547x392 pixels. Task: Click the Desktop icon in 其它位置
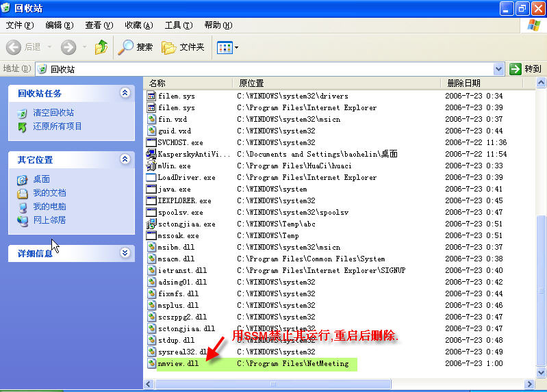[x=23, y=180]
